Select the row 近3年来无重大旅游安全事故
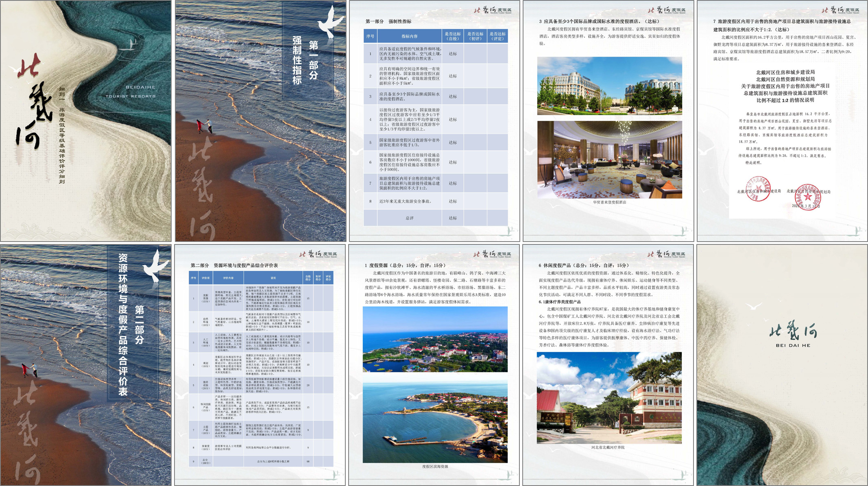This screenshot has width=868, height=486. click(436, 201)
